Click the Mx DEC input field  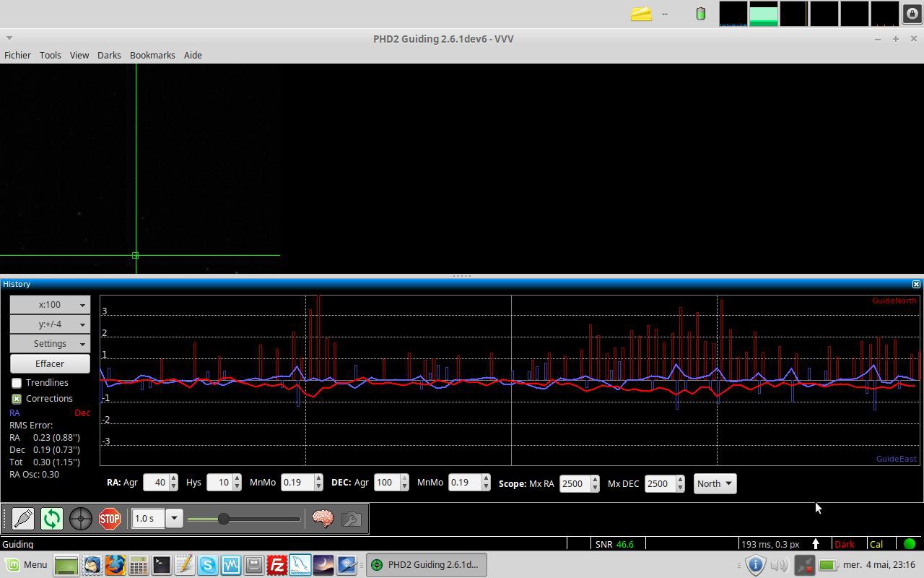point(660,483)
